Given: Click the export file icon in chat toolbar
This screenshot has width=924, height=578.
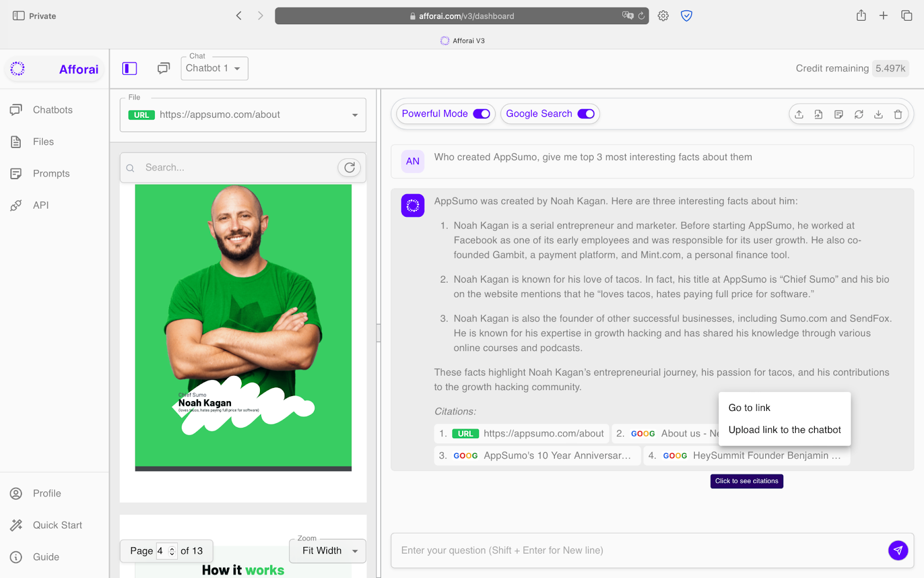Looking at the screenshot, I should (819, 114).
